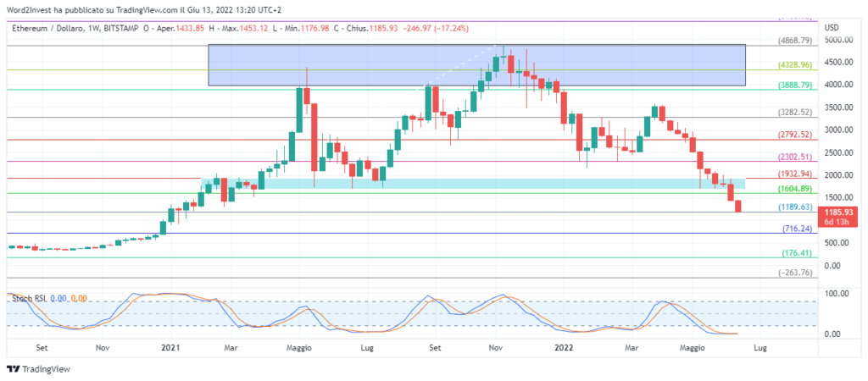The image size is (868, 381).
Task: Click the (4868.79) price level label
Action: pos(796,40)
